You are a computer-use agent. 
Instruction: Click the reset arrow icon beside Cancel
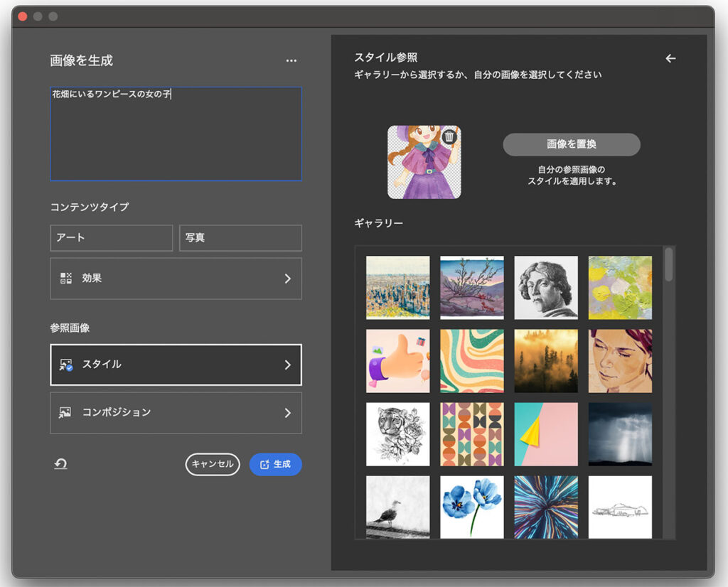point(61,464)
